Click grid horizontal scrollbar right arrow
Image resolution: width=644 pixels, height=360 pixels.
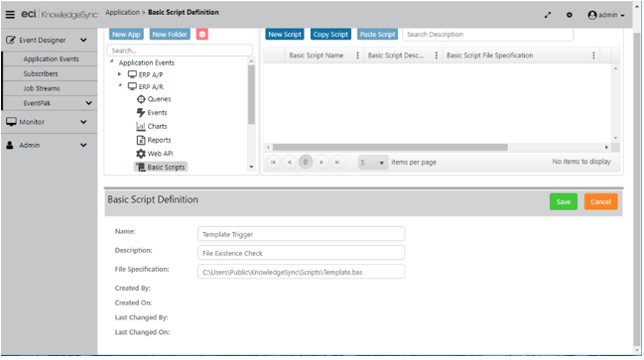606,147
